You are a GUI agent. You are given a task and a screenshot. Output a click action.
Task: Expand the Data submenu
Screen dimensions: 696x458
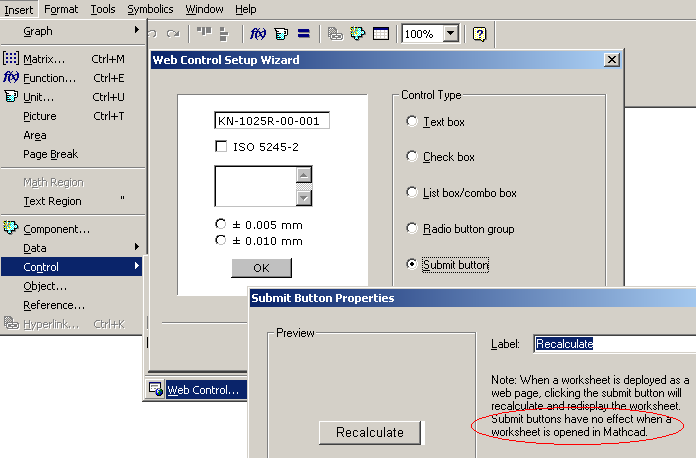click(x=73, y=248)
